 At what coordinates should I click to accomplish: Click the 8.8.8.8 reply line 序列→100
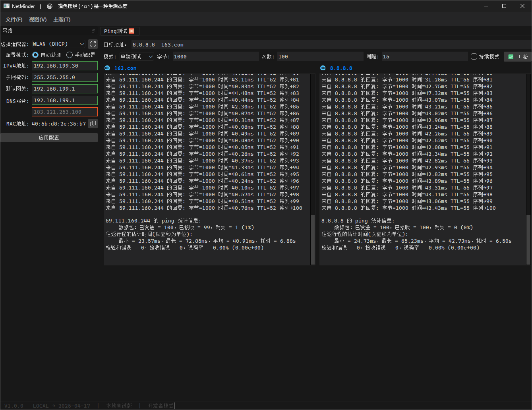pyautogui.click(x=408, y=208)
